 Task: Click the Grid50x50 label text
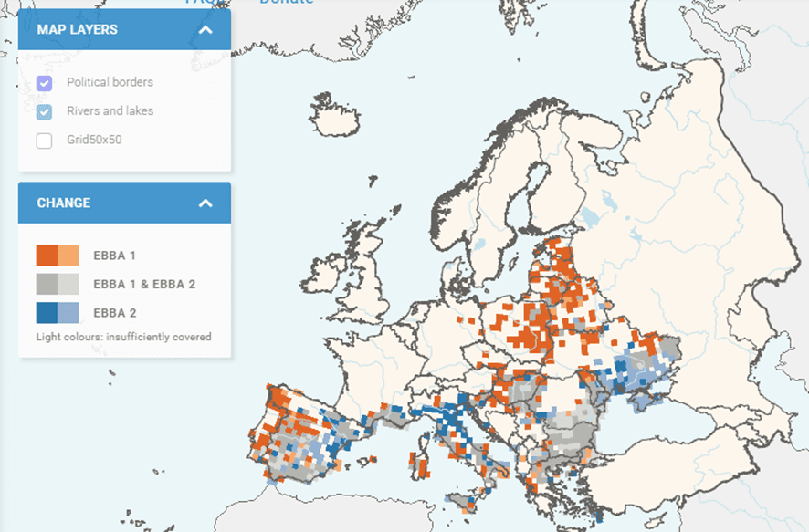point(94,141)
